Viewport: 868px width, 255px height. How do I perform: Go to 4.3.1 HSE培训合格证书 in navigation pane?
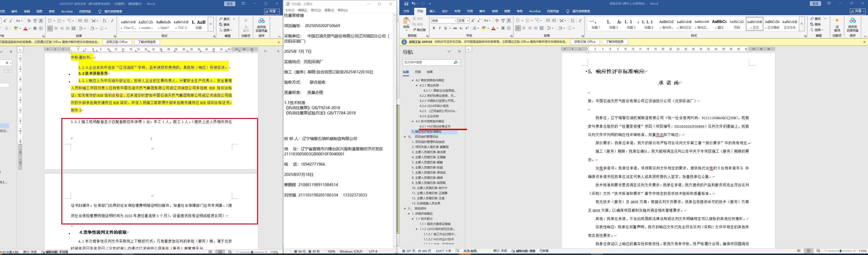(x=435, y=126)
